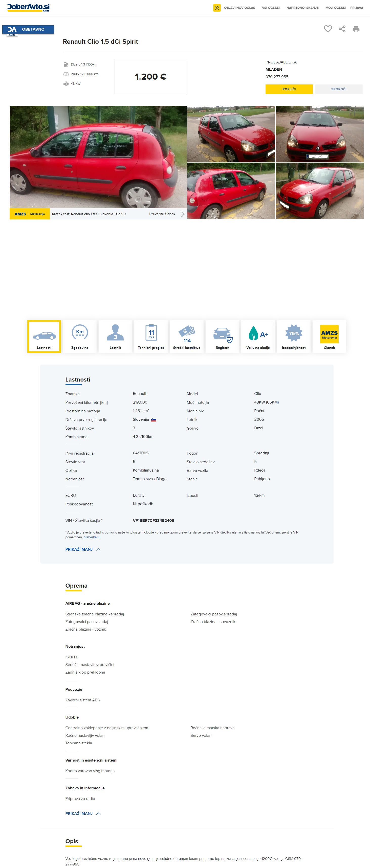The image size is (370, 868).
Task: Click the Oprema section heading
Action: (76, 586)
